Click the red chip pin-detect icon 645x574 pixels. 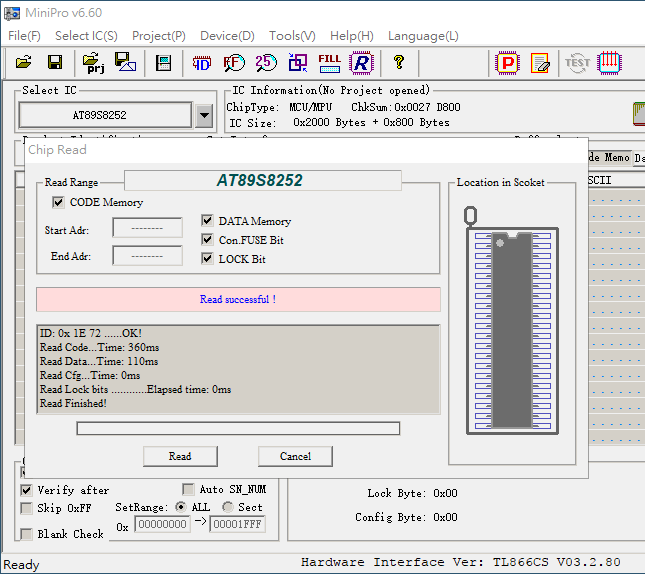pos(609,63)
